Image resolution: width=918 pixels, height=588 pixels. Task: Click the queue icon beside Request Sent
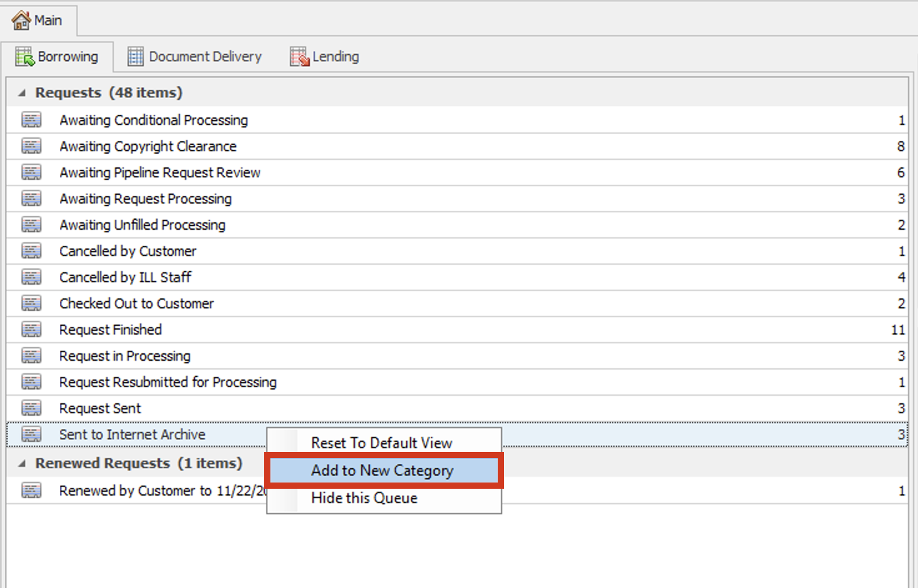[31, 408]
